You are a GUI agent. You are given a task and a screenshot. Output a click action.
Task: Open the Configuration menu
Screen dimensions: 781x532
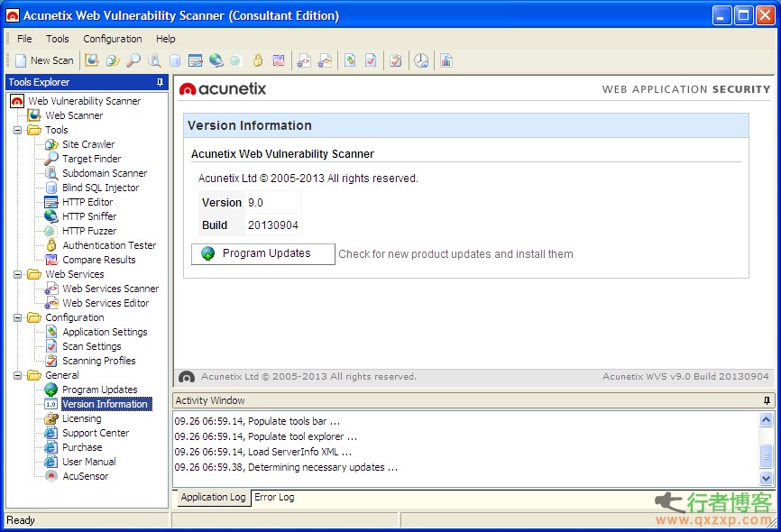pyautogui.click(x=113, y=39)
